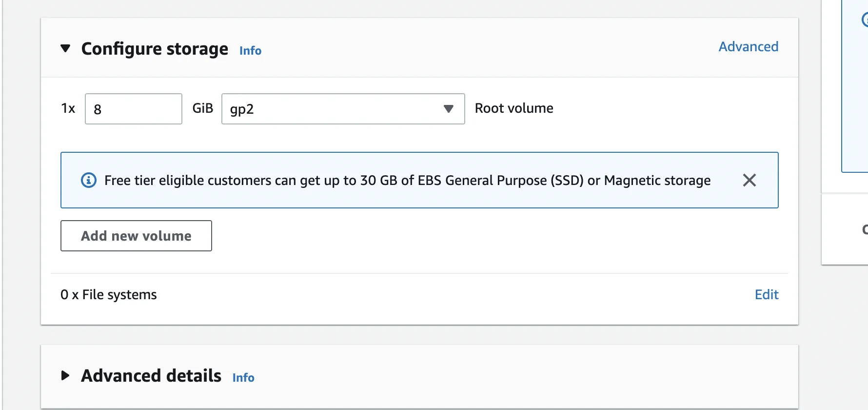
Task: Open the gp2 volume type dropdown
Action: pyautogui.click(x=343, y=109)
